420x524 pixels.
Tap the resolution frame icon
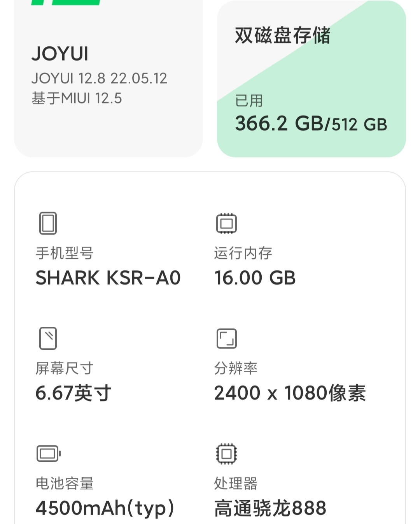(226, 338)
